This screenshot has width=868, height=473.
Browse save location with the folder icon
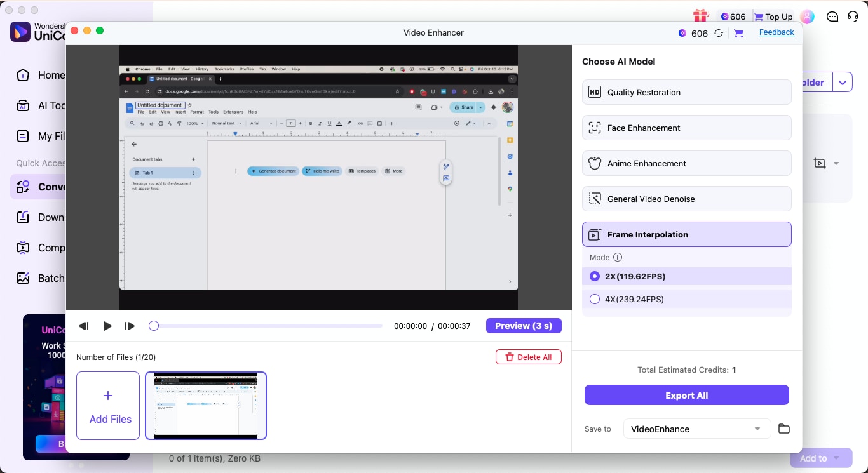(x=783, y=429)
